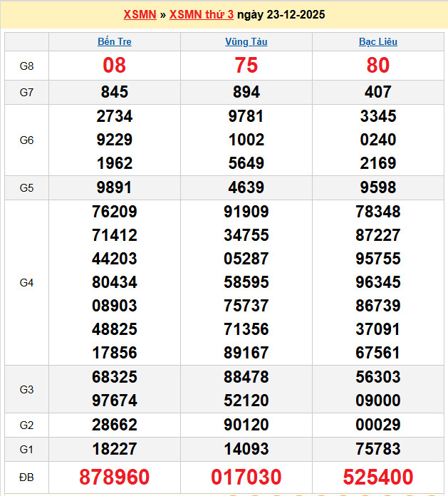Viewport: 448px width, 496px height.
Task: Click the G1 result 18227
Action: [114, 449]
